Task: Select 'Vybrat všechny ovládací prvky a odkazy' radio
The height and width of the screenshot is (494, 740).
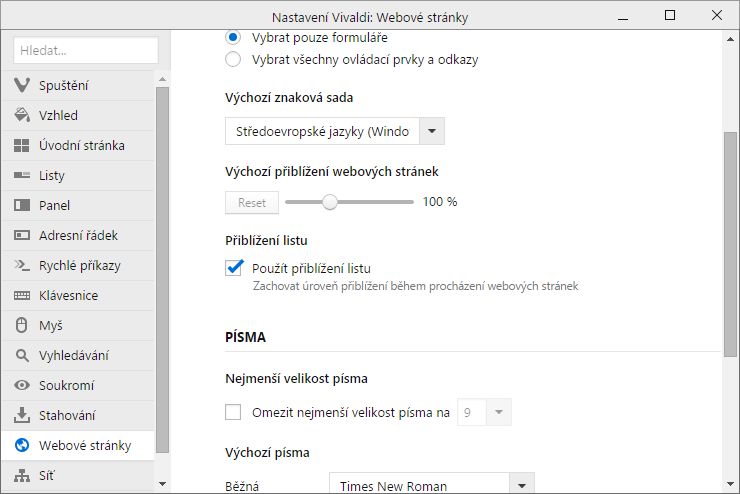Action: click(x=233, y=59)
